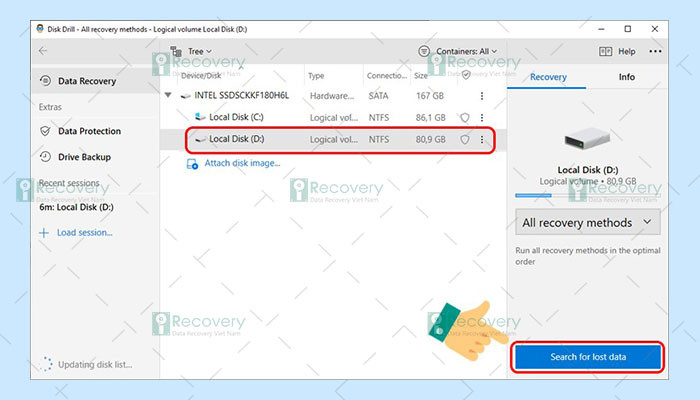Open the Tree view dropdown
Viewport: 700px width, 400px height.
tap(191, 51)
